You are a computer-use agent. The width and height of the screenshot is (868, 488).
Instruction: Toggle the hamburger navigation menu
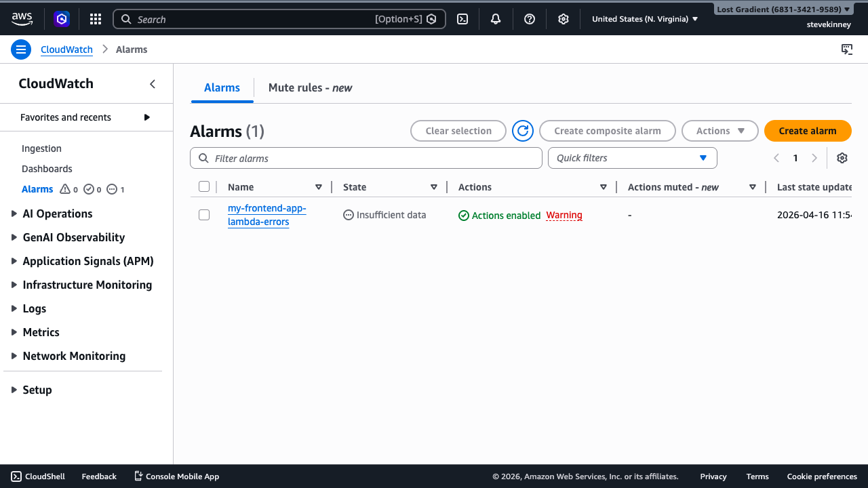21,49
